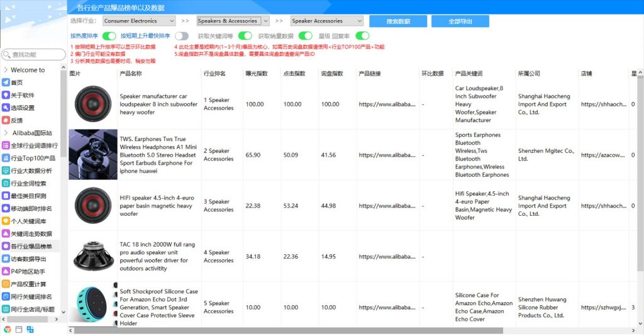Viewport: 644px width, 336px height.
Task: Click 全部导出 export all button
Action: click(x=460, y=21)
